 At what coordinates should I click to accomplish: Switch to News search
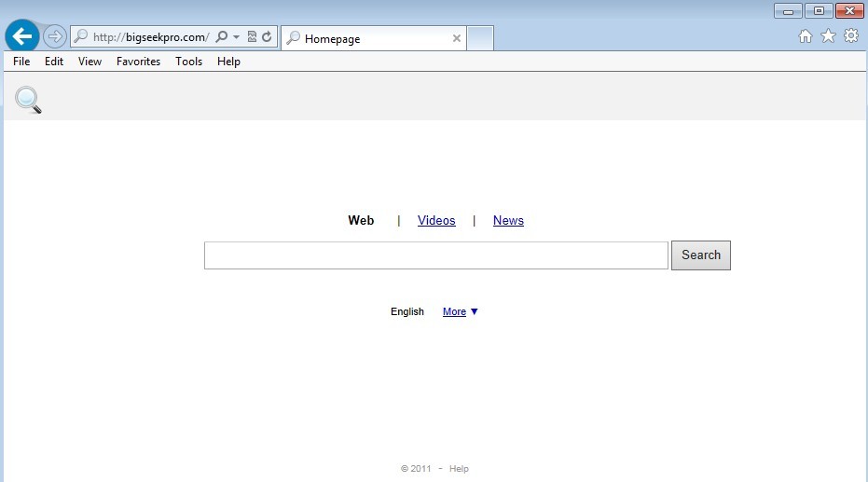(508, 220)
